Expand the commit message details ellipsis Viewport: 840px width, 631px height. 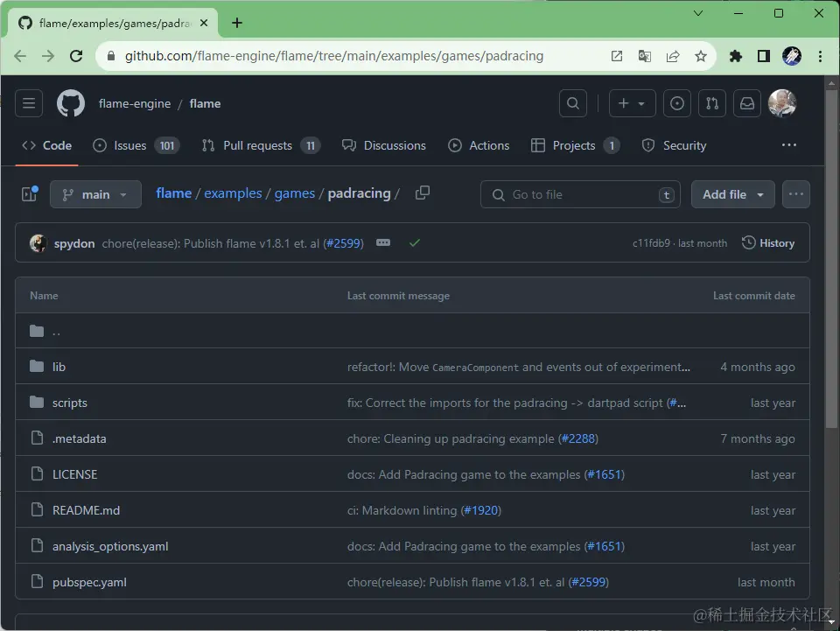pos(383,242)
